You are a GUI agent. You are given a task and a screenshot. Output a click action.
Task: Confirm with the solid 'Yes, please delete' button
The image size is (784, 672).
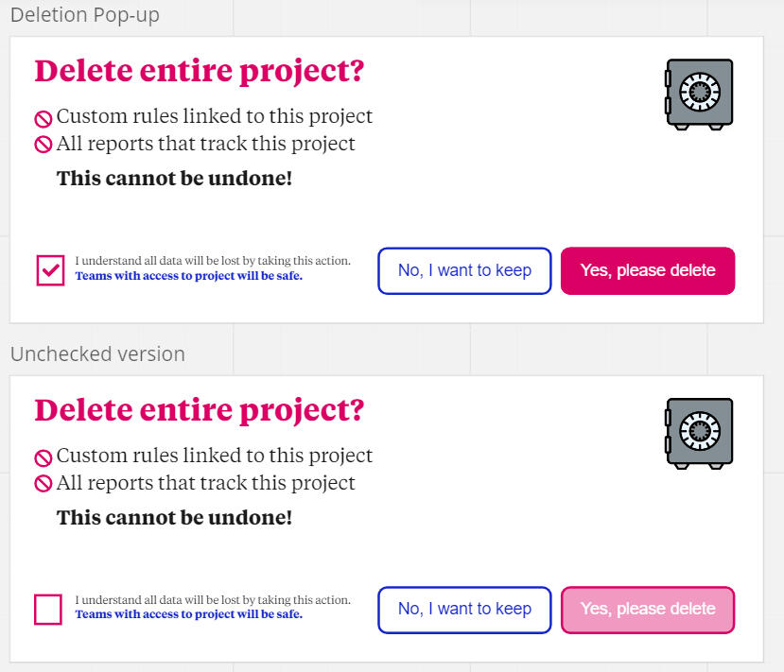click(x=648, y=271)
